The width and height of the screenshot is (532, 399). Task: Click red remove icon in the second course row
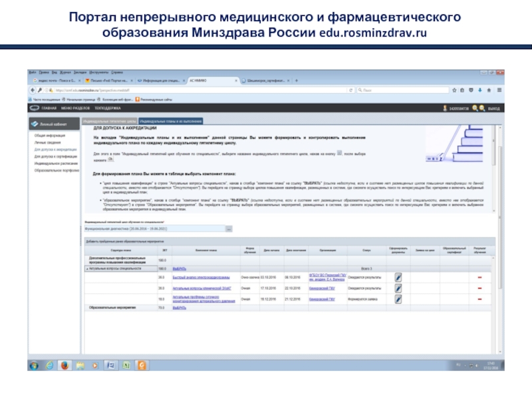(x=479, y=288)
